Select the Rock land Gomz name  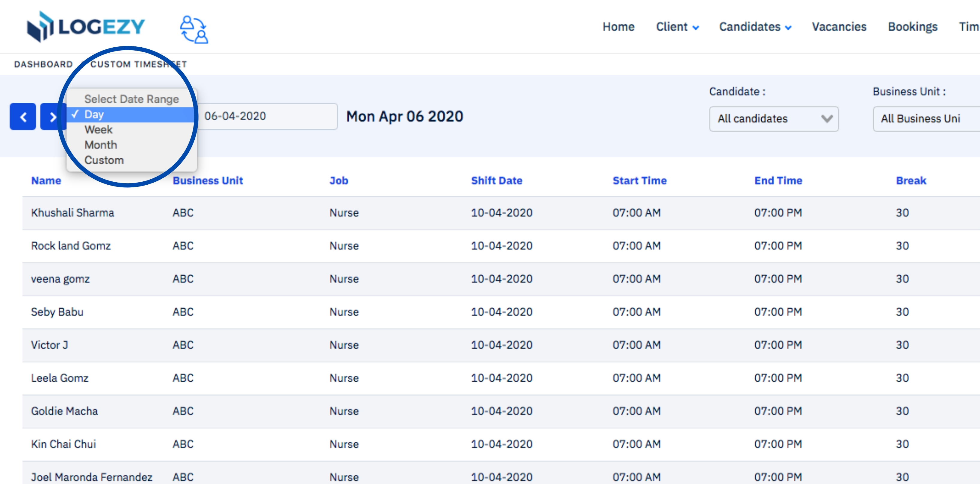[x=71, y=246]
